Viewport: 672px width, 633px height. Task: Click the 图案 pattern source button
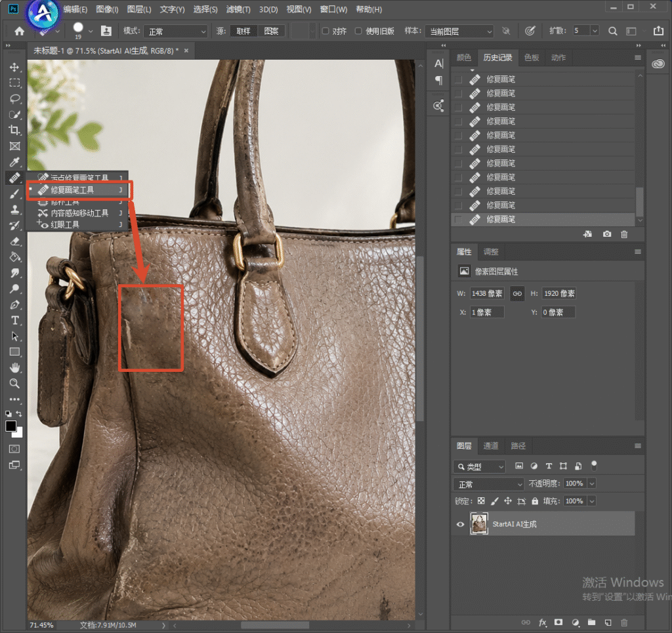click(271, 31)
